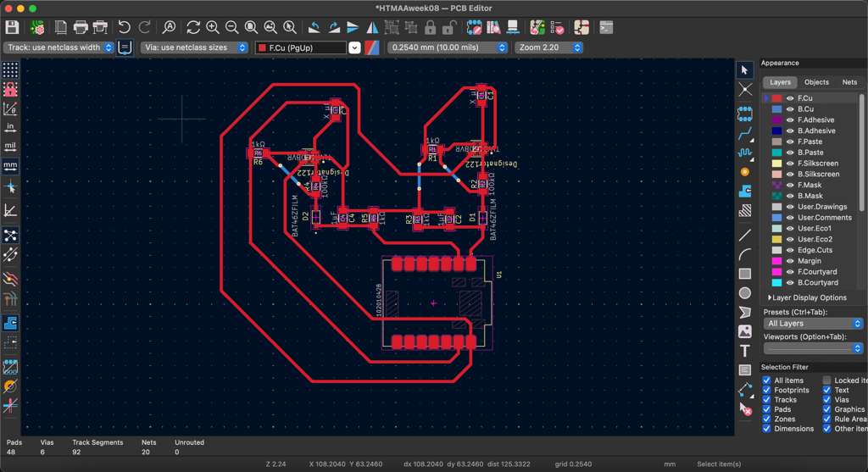Select the Draw Circle tool
The width and height of the screenshot is (868, 472).
[x=745, y=293]
